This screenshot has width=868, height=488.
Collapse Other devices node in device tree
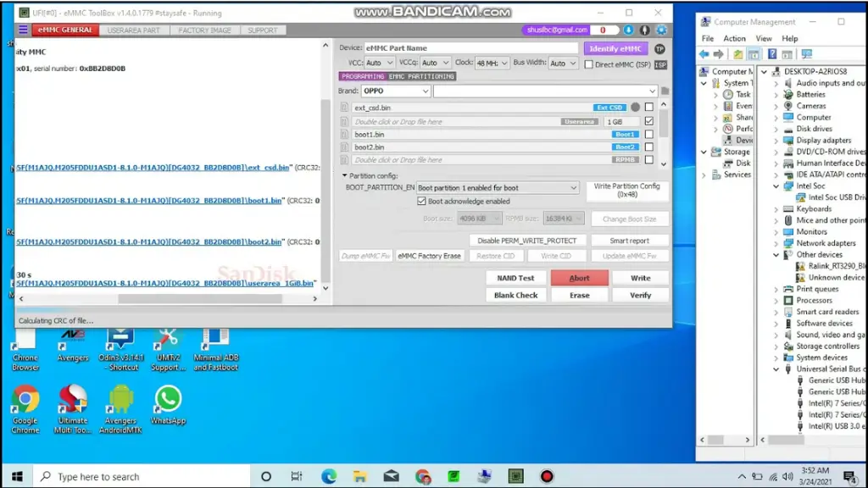coord(776,255)
